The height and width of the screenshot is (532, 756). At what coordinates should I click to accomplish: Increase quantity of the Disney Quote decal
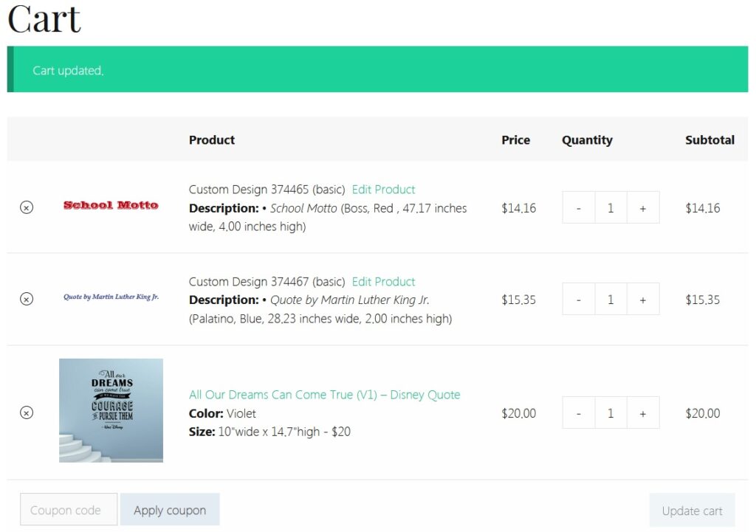tap(643, 413)
